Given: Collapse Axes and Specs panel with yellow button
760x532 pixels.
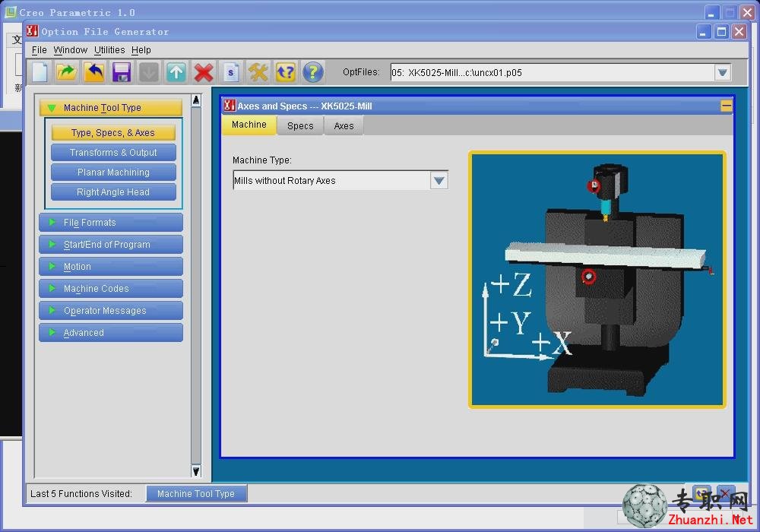Looking at the screenshot, I should 726,106.
